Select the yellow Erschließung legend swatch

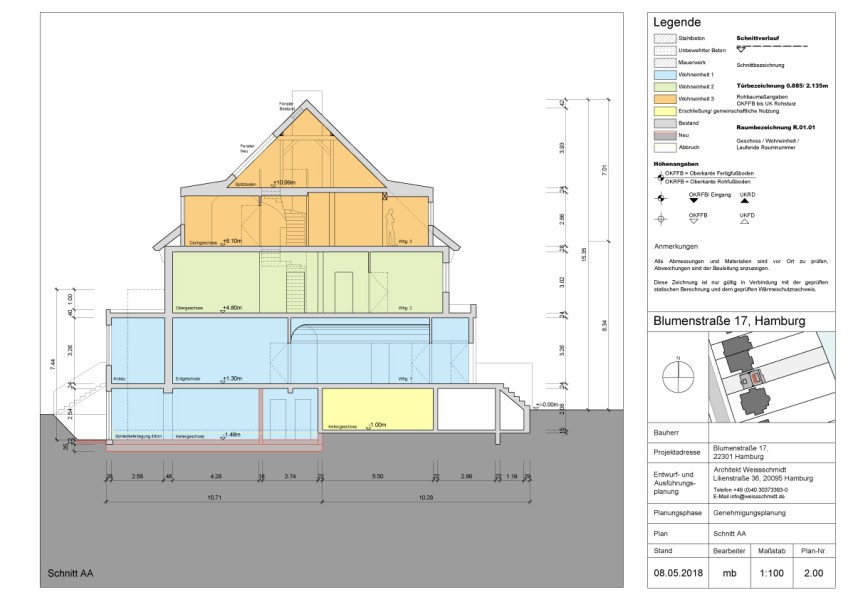click(665, 111)
